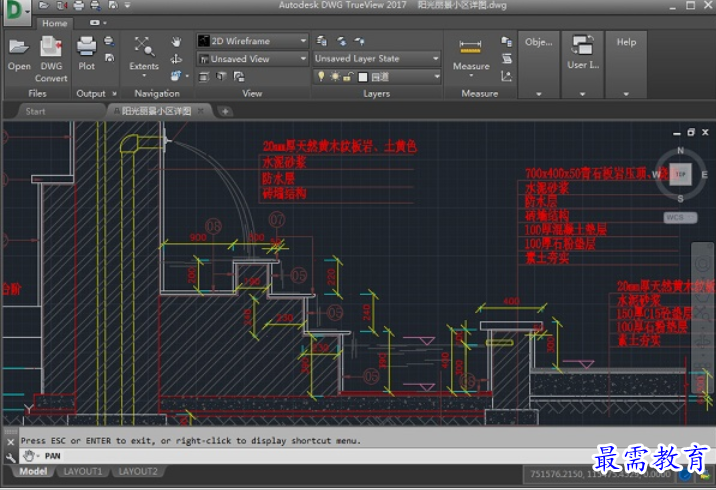Click the List icon in Measure panel
Image resolution: width=716 pixels, height=490 pixels.
[506, 58]
